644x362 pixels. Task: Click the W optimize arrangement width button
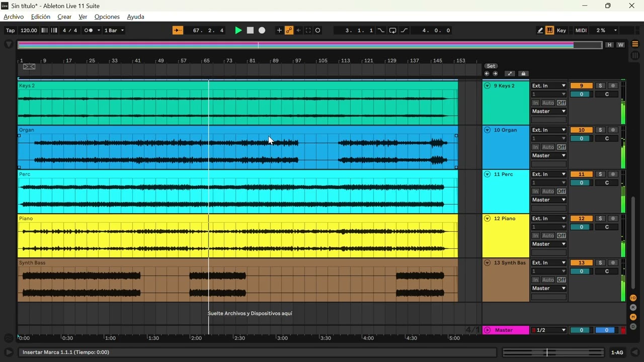pos(621,45)
